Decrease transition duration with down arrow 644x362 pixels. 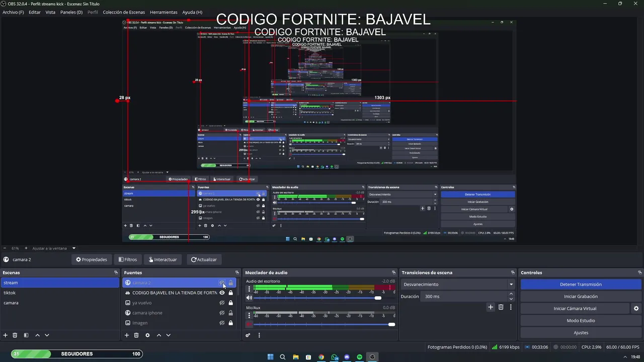pyautogui.click(x=511, y=299)
